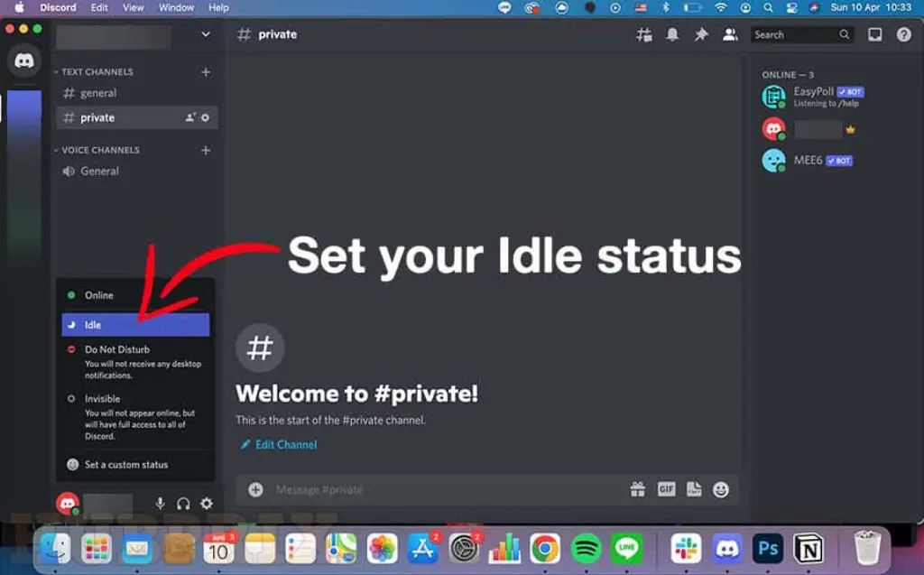Open Finder from the Dock

[x=55, y=549]
